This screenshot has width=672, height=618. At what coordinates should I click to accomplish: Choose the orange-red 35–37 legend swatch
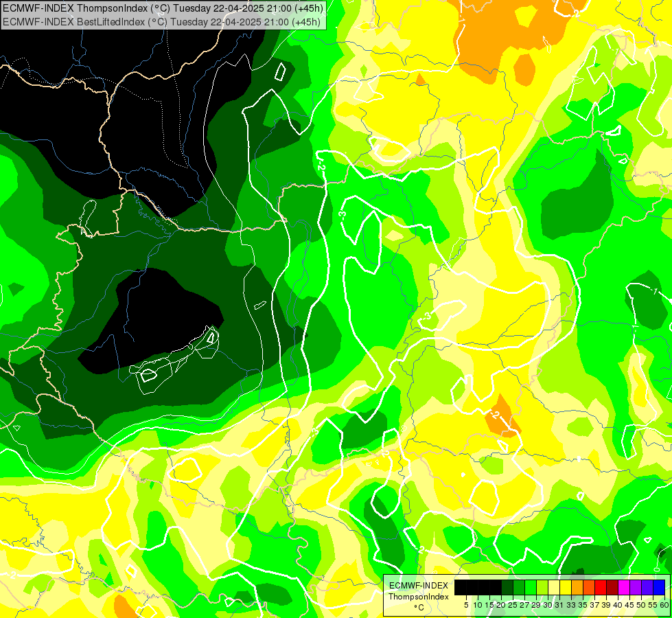click(588, 588)
